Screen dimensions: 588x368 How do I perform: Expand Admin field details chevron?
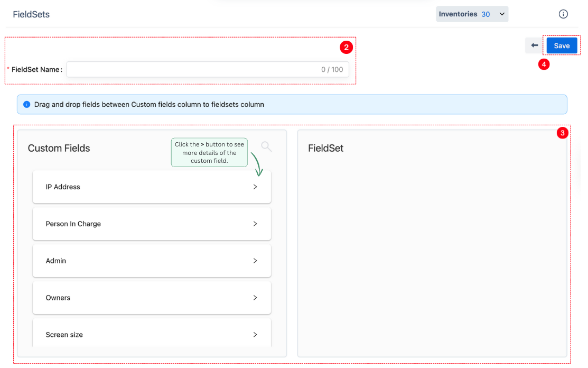pos(255,261)
